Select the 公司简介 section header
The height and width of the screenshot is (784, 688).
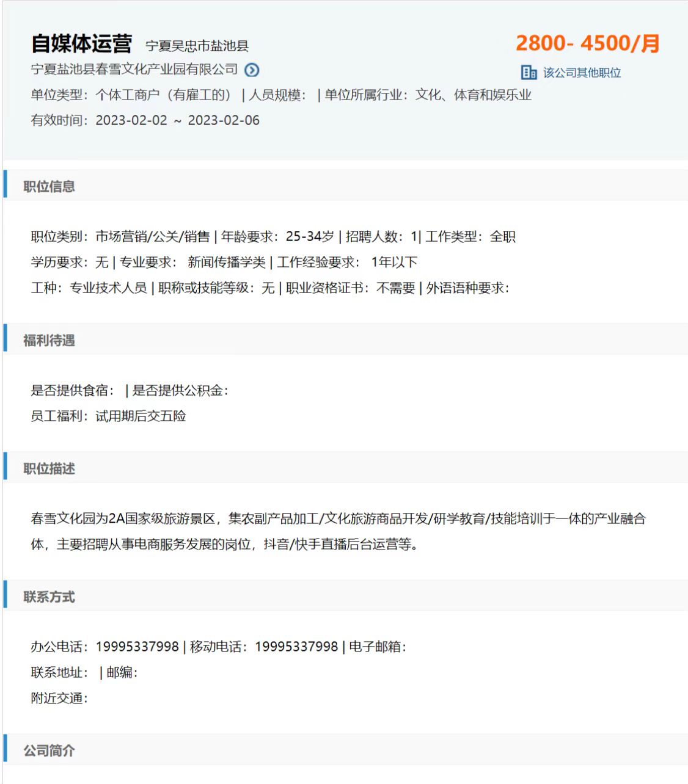(x=49, y=750)
